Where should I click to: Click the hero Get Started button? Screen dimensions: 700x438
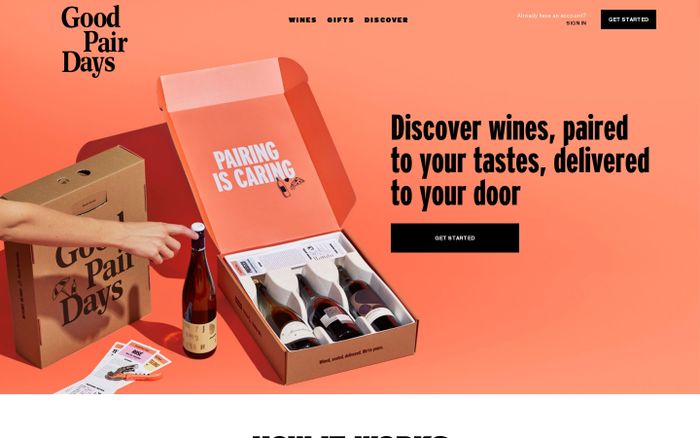(454, 238)
